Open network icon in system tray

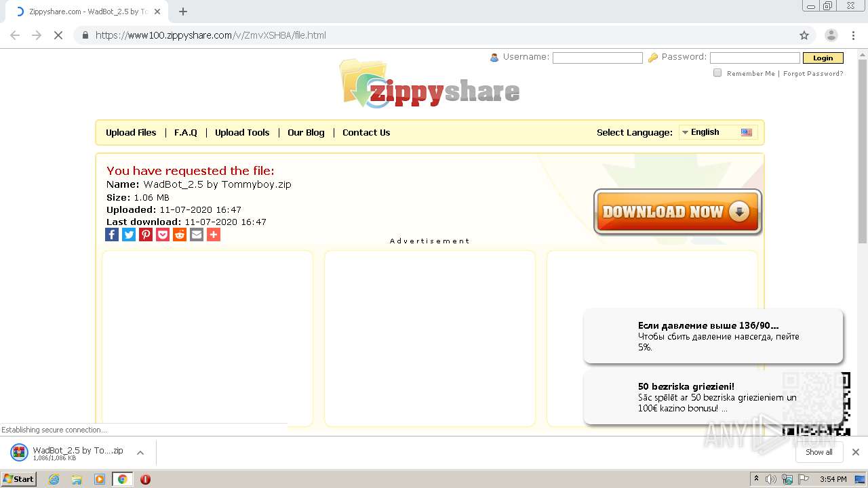coord(787,479)
